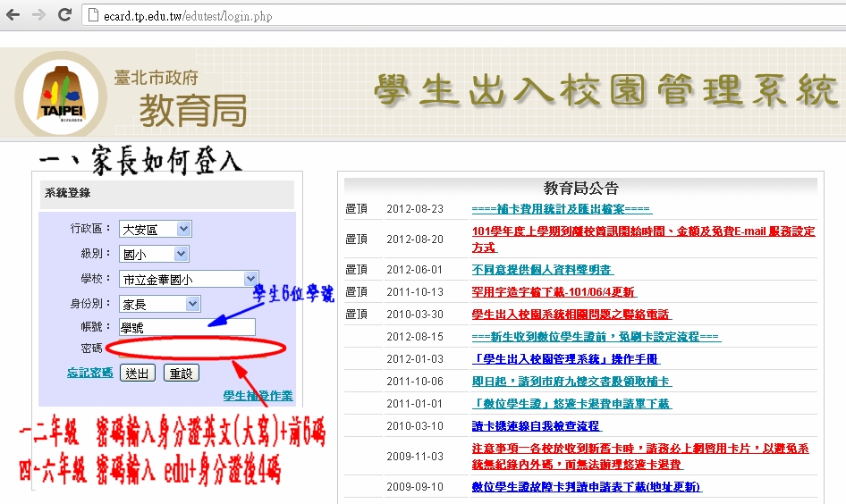Open the 學生補登作業 link
Viewport: 846px width, 504px height.
tap(258, 396)
